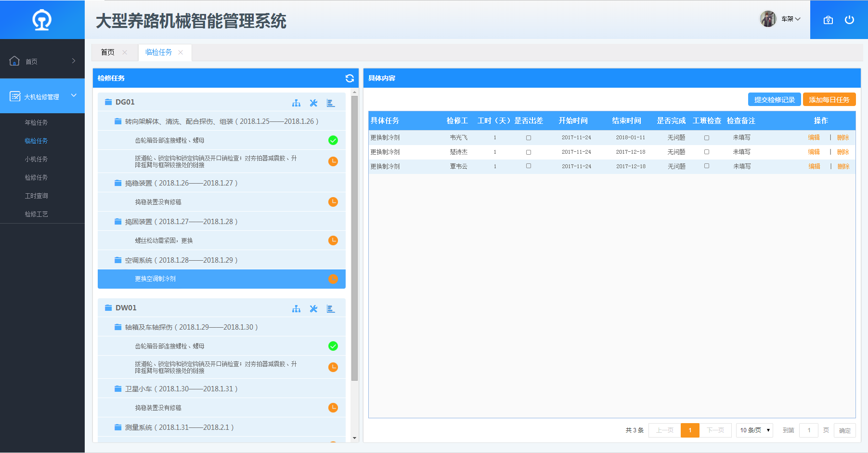
Task: Click the power logout icon
Action: point(849,20)
